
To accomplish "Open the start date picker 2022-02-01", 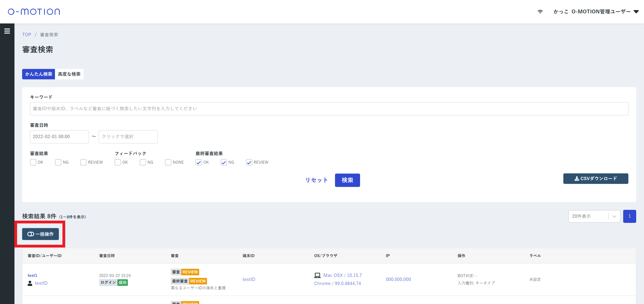I will click(59, 137).
